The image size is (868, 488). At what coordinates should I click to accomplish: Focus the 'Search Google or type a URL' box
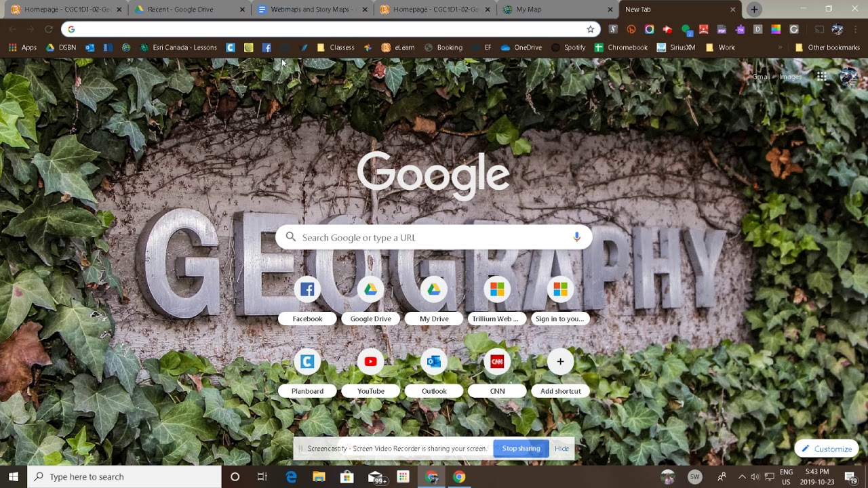pyautogui.click(x=434, y=237)
